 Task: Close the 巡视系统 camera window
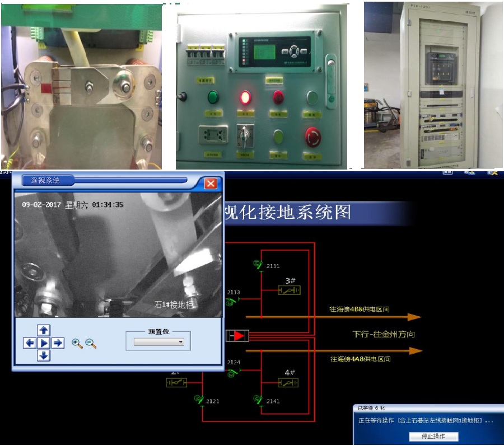pyautogui.click(x=211, y=183)
